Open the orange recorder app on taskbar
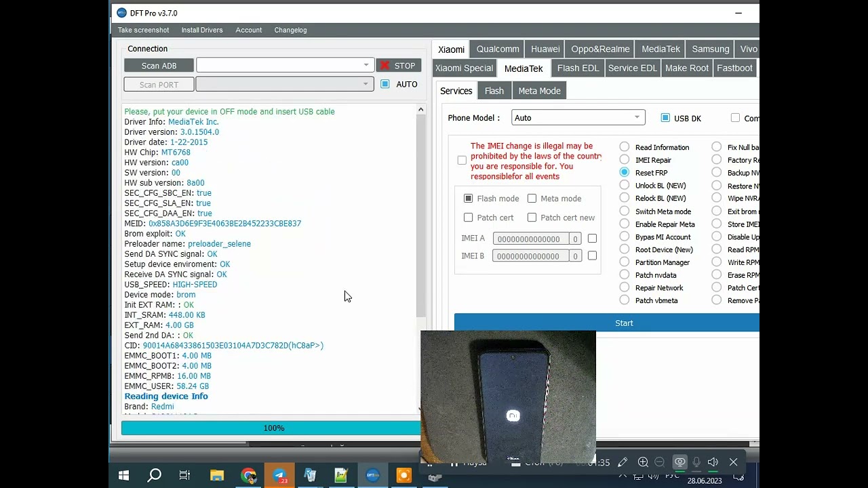The height and width of the screenshot is (488, 868). (403, 476)
